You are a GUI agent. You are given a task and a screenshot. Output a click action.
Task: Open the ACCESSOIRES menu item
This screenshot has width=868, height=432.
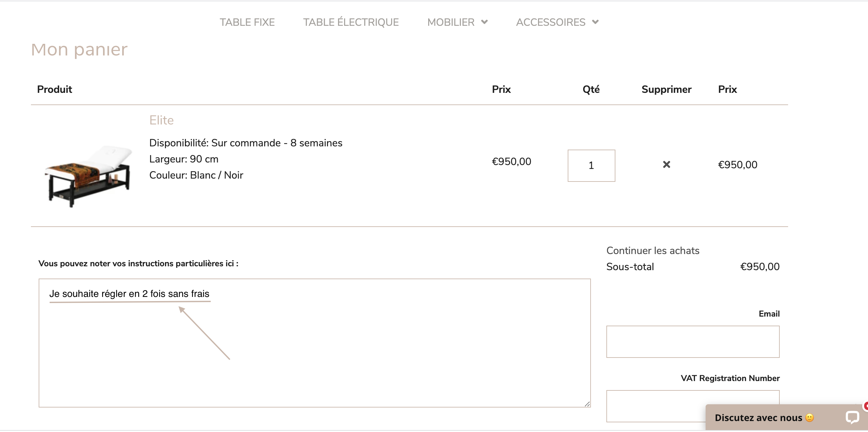point(551,22)
